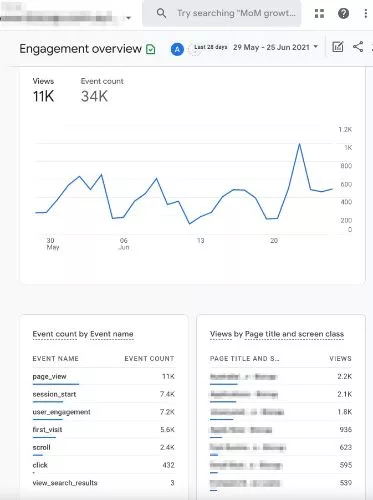The image size is (373, 500).
Task: Open the customize report chart-pencil icon
Action: click(x=338, y=47)
